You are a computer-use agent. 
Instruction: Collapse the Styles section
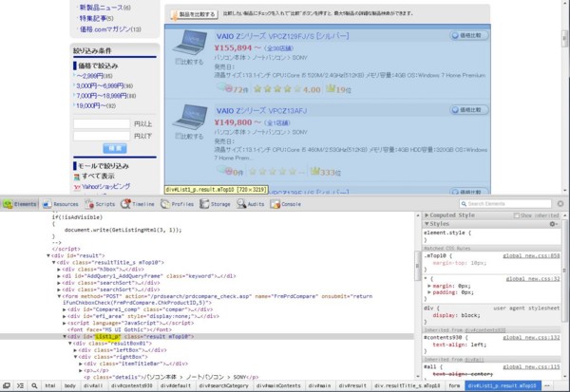(427, 224)
